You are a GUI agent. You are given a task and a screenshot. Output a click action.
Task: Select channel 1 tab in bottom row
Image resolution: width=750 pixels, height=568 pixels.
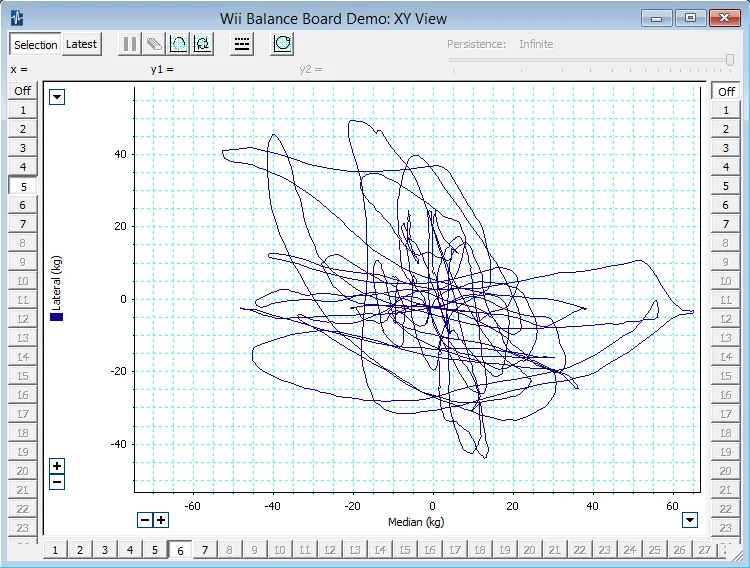[x=55, y=550]
